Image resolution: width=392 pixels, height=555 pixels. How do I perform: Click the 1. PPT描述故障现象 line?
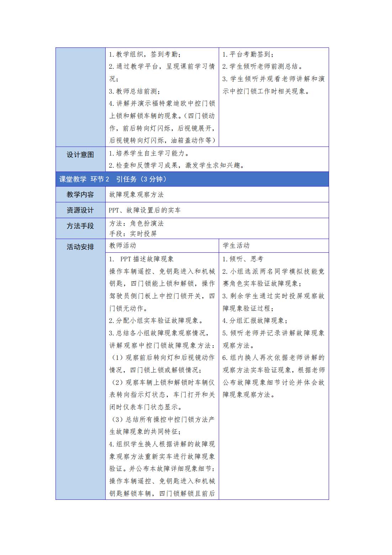[x=142, y=259]
